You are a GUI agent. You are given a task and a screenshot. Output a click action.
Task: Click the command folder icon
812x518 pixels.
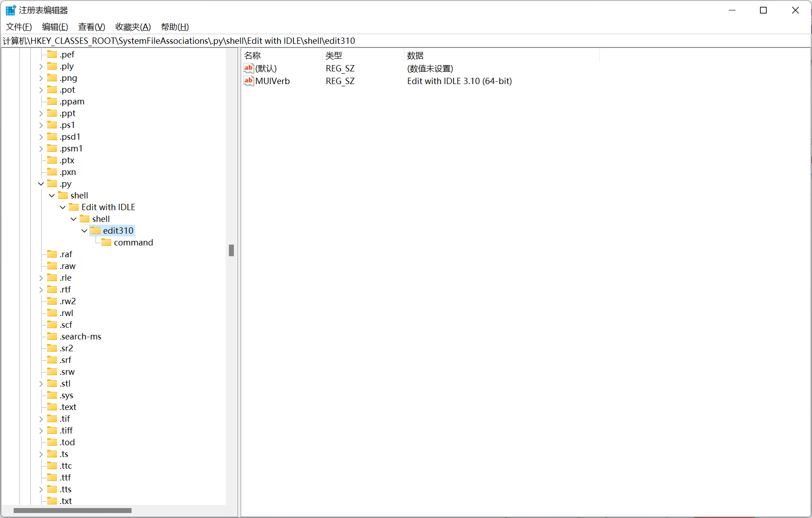pos(106,242)
